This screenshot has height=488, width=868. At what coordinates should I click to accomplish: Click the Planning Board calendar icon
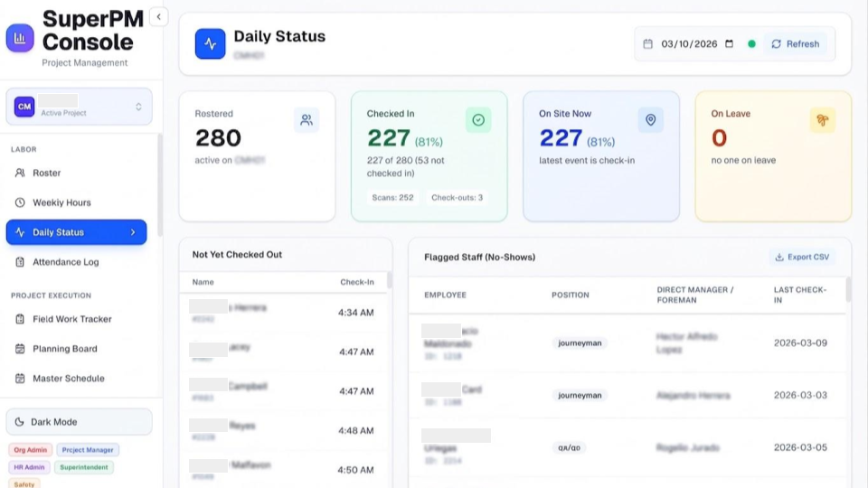coord(20,349)
